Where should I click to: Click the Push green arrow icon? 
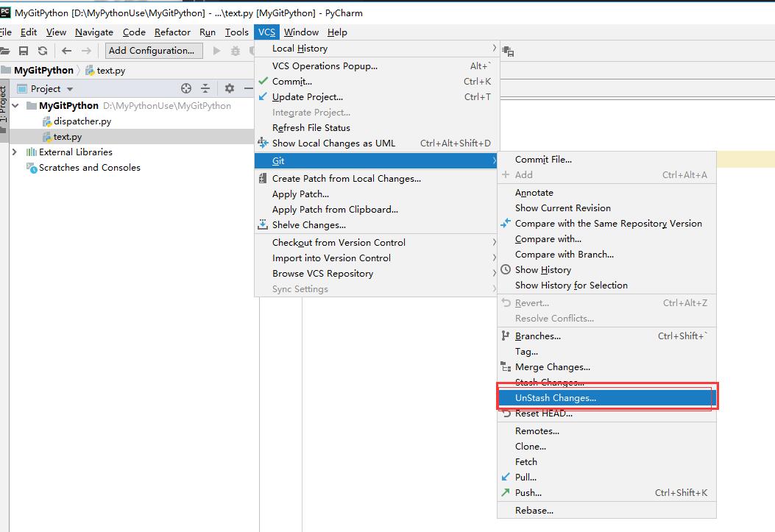(505, 492)
